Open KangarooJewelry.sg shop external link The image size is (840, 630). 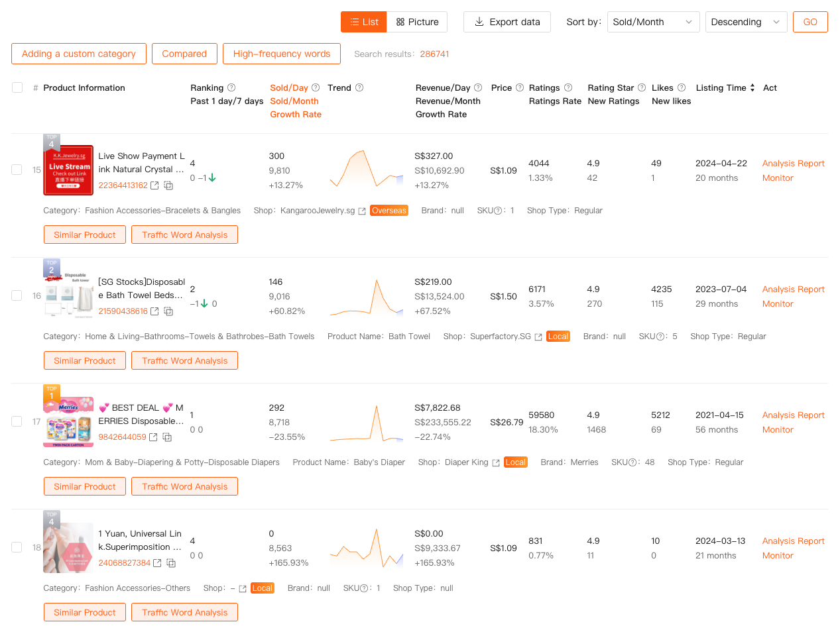(362, 211)
